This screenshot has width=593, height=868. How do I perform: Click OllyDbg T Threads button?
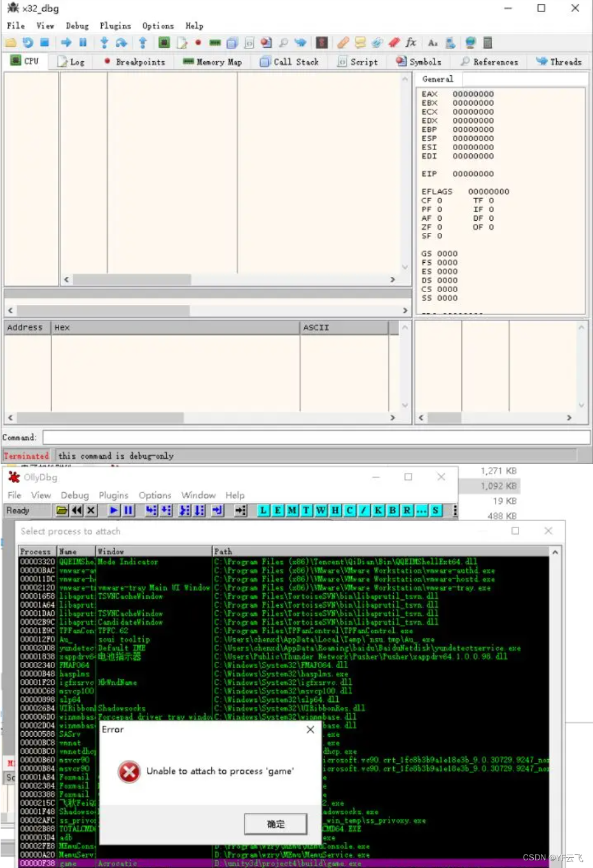tap(307, 510)
